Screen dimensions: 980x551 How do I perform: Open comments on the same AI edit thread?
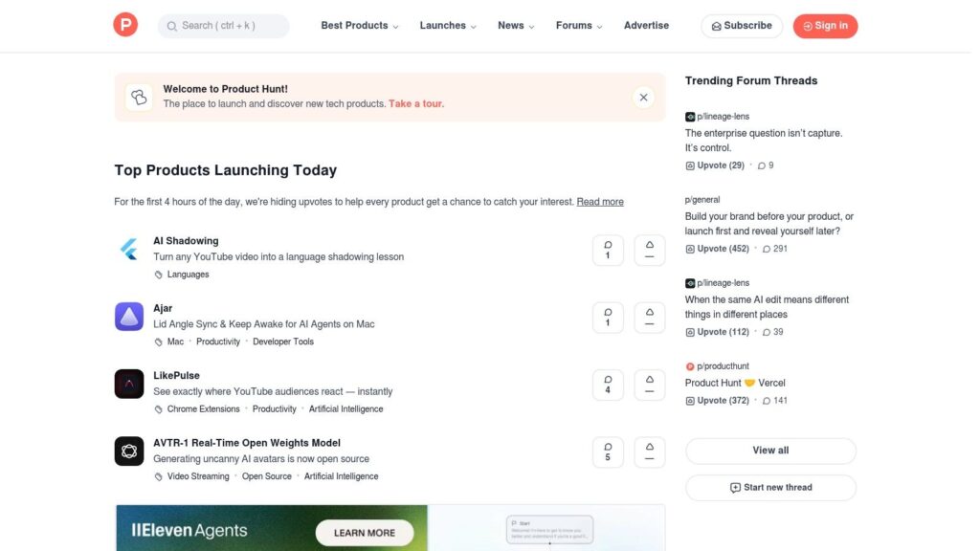(773, 332)
